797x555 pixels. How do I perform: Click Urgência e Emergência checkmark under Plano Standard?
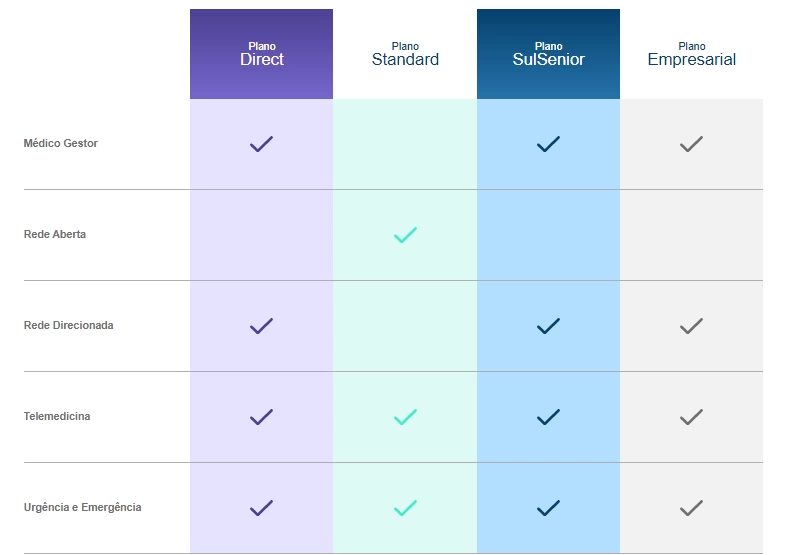pyautogui.click(x=405, y=508)
